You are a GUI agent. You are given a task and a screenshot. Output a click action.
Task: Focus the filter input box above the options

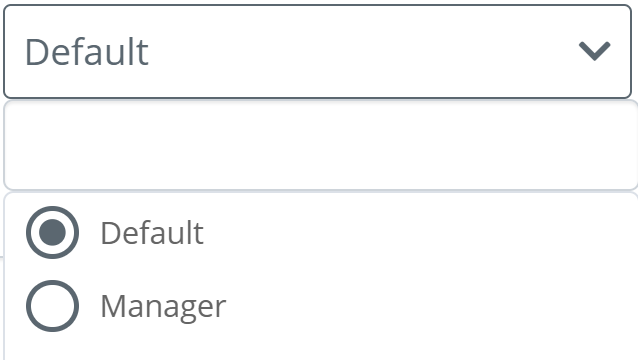[x=321, y=146]
